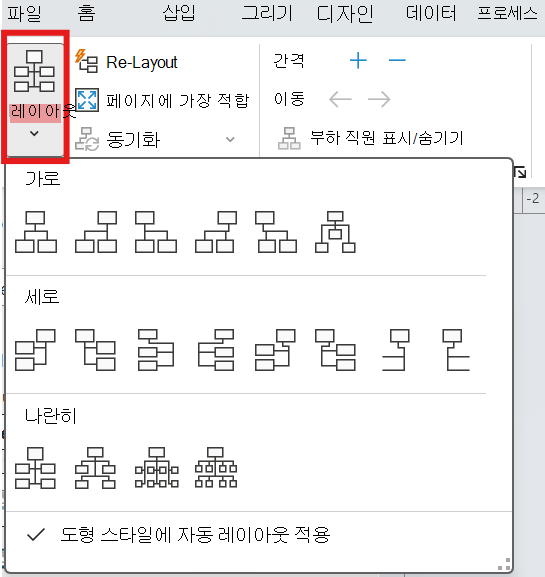Click the dropdown resize grip dots
The height and width of the screenshot is (577, 545).
click(x=505, y=564)
